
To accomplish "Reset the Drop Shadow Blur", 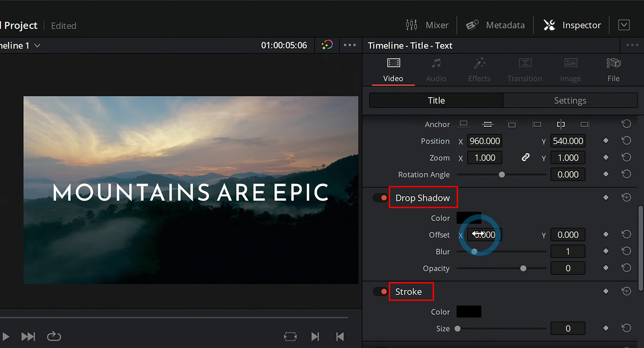I will coord(626,251).
